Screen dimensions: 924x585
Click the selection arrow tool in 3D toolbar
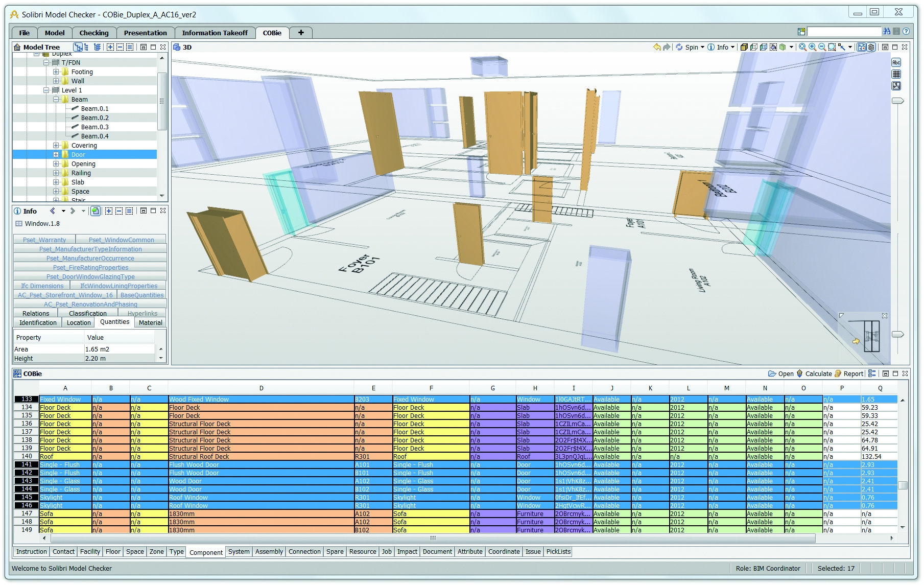click(842, 47)
